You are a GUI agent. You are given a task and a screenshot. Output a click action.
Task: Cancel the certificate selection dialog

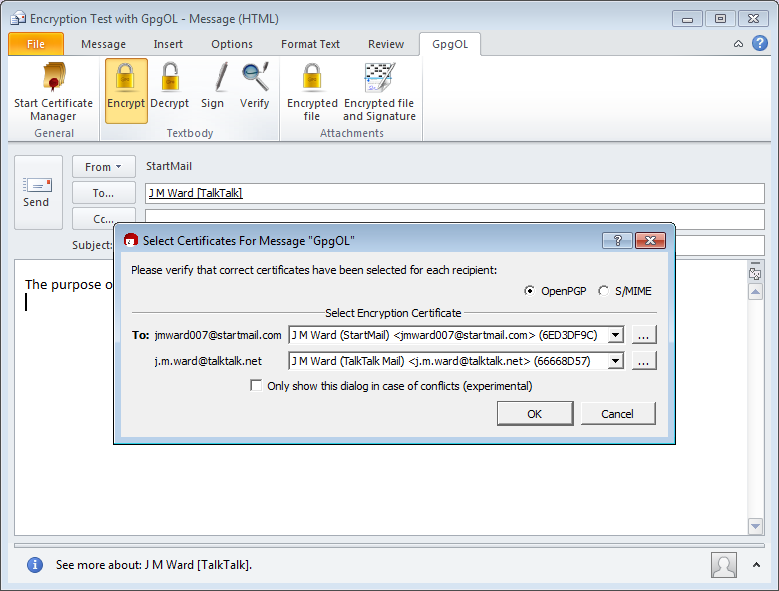618,414
